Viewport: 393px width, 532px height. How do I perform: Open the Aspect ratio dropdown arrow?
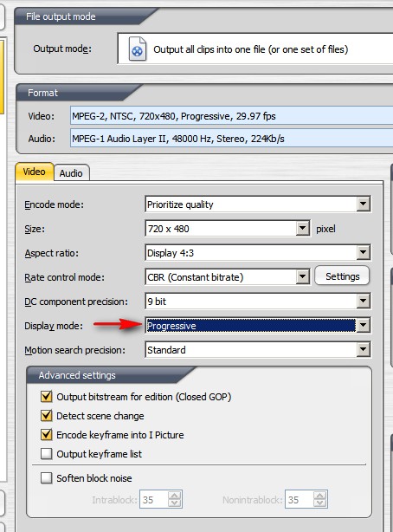coord(364,253)
